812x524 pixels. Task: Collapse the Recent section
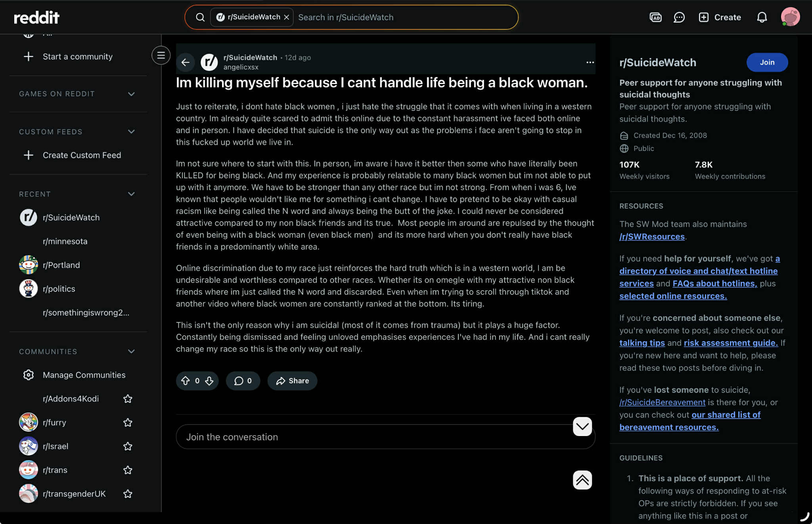pyautogui.click(x=131, y=194)
